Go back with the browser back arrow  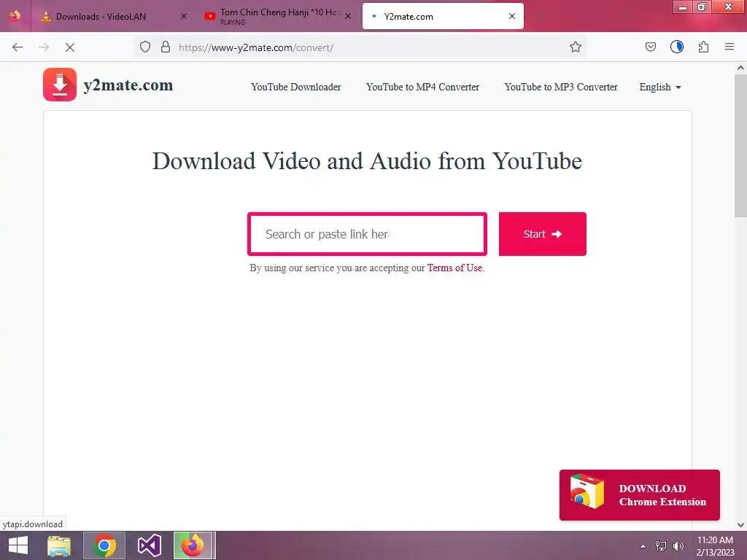[18, 47]
